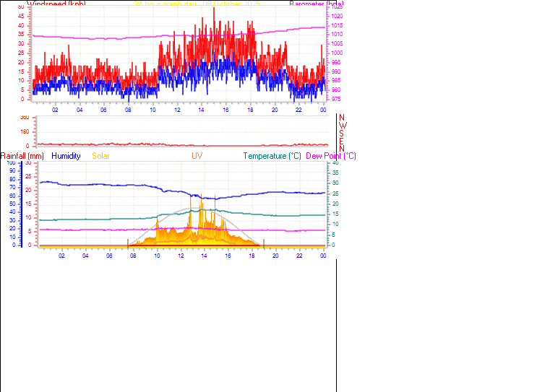Click the 20 hour tick on windspeed chart
The height and width of the screenshot is (392, 550).
275,110
